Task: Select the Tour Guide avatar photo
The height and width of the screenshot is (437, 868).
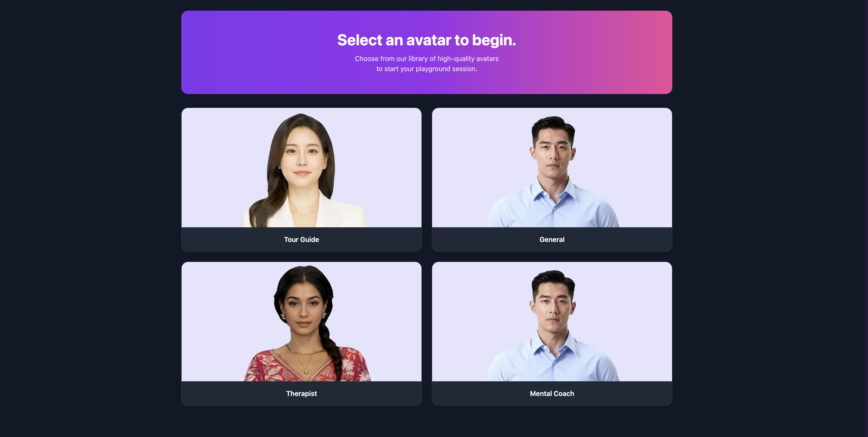Action: pyautogui.click(x=301, y=168)
